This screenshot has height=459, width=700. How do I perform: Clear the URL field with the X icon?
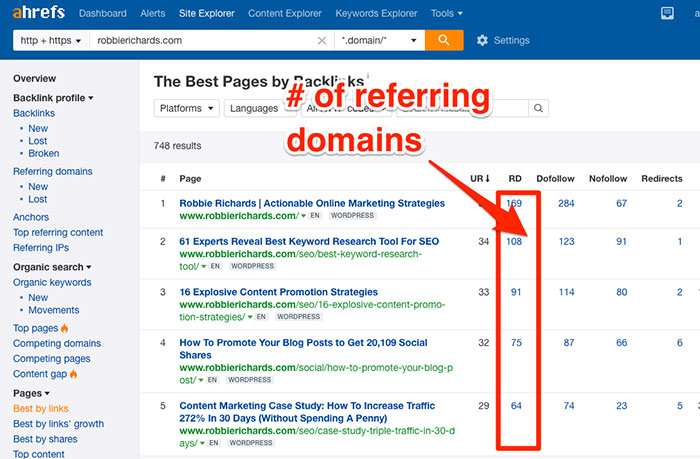pyautogui.click(x=321, y=41)
